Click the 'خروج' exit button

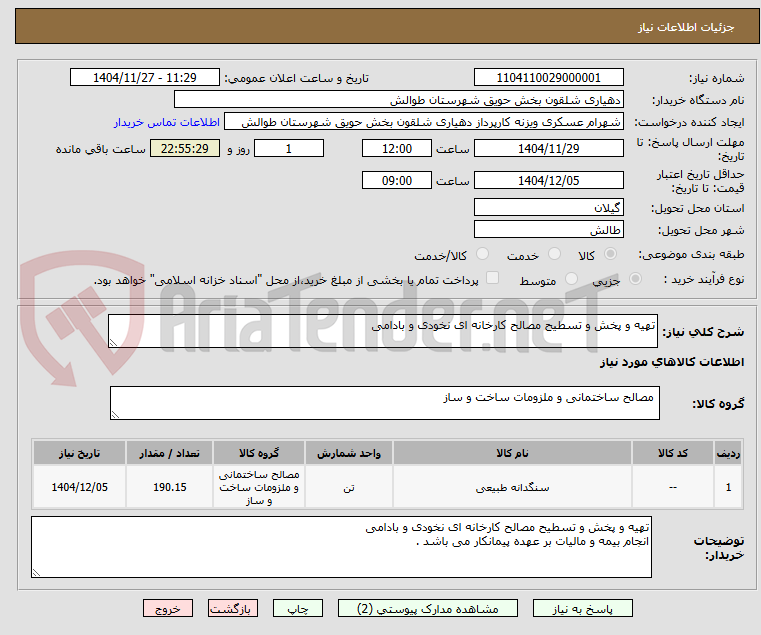[168, 608]
